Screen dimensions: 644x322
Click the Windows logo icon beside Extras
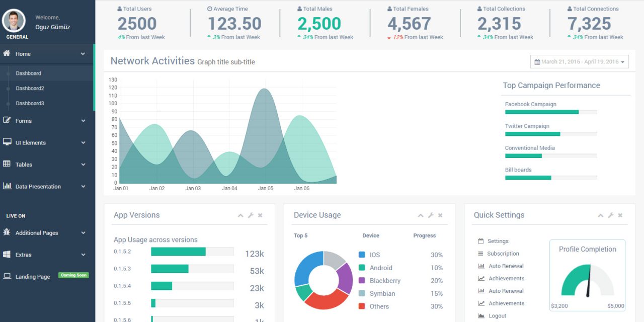7,254
